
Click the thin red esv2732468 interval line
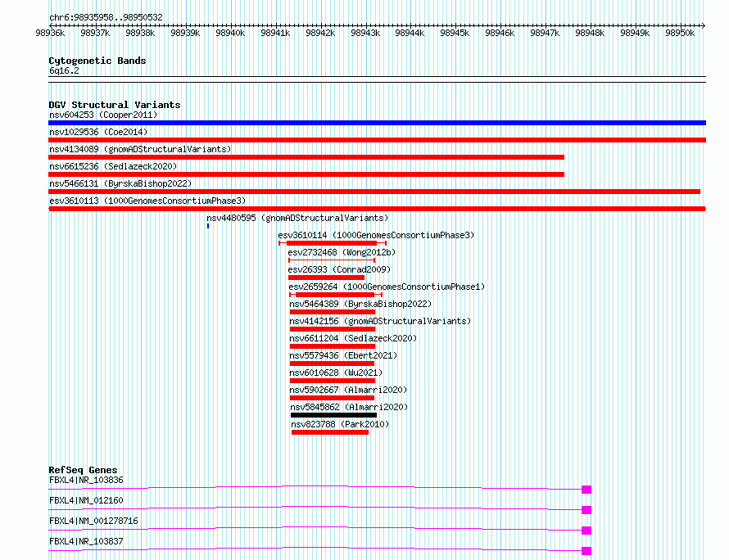(x=332, y=260)
